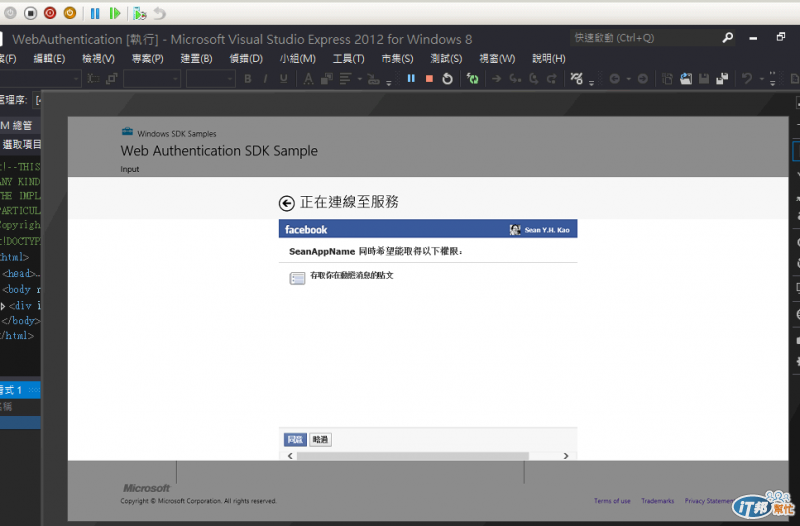This screenshot has width=800, height=526.
Task: Click the background color icon in toolbar
Action: 327,79
